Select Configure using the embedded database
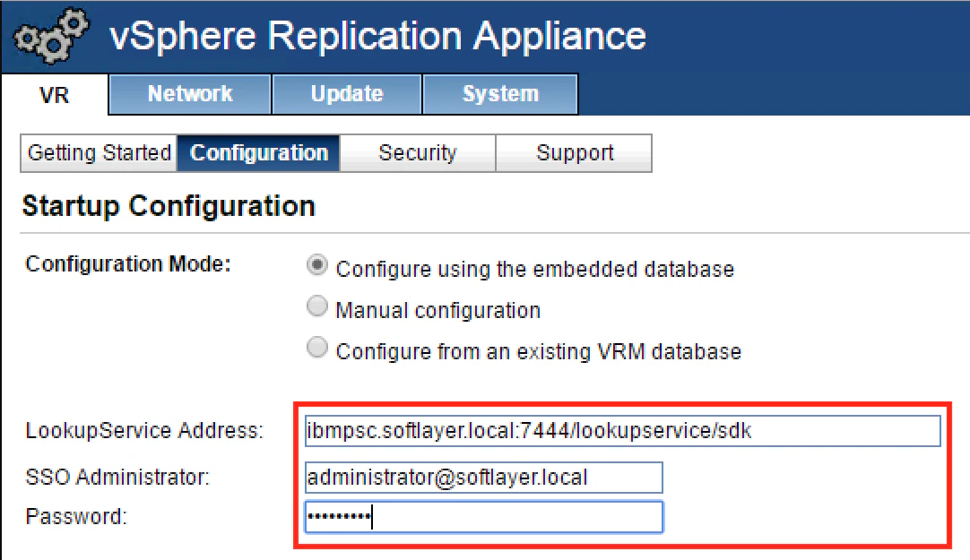Image resolution: width=970 pixels, height=560 pixels. pyautogui.click(x=317, y=266)
